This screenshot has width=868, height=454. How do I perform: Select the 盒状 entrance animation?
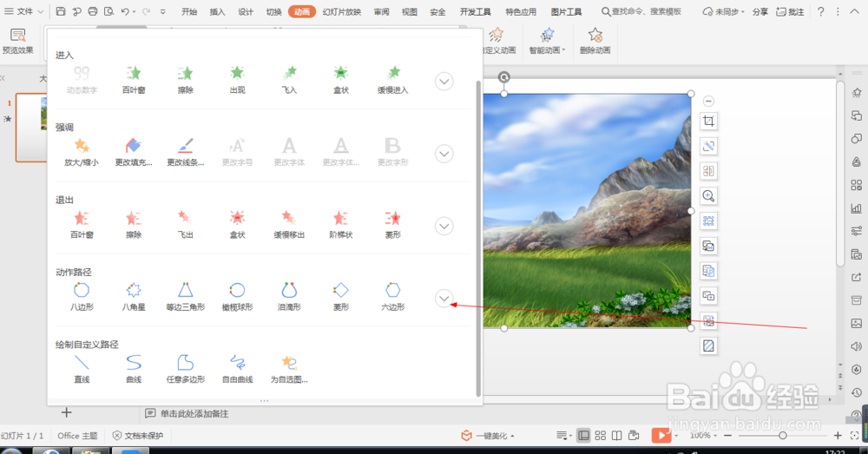pyautogui.click(x=341, y=80)
